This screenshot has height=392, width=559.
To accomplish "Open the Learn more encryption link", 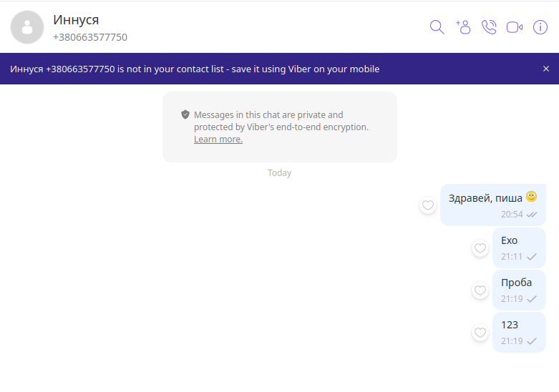I will [x=218, y=139].
